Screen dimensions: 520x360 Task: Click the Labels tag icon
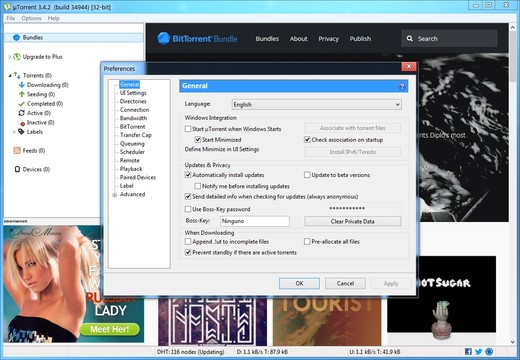click(x=21, y=132)
